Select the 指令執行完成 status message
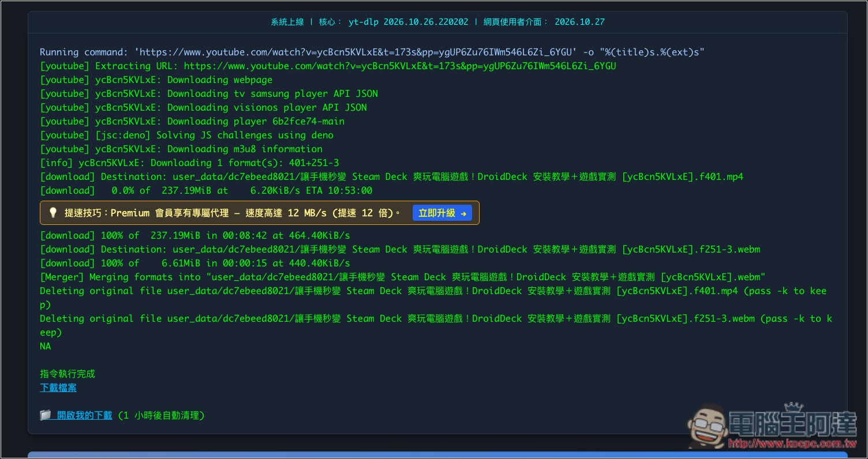Screen dimensions: 868x459 pyautogui.click(x=68, y=374)
